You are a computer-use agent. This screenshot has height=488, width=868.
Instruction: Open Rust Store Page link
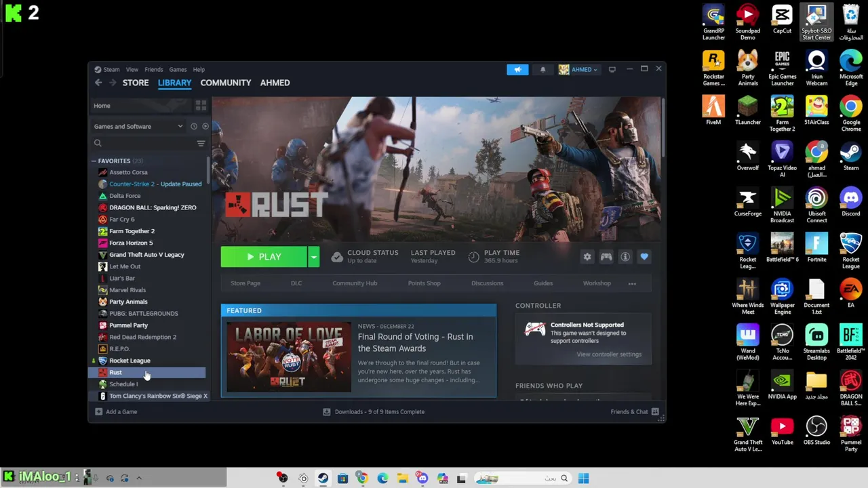tap(245, 283)
